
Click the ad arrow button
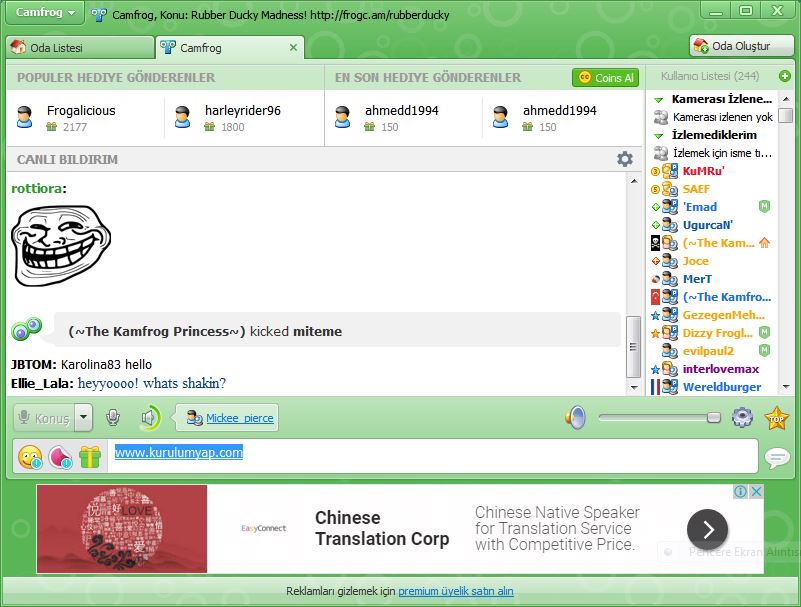(x=708, y=529)
